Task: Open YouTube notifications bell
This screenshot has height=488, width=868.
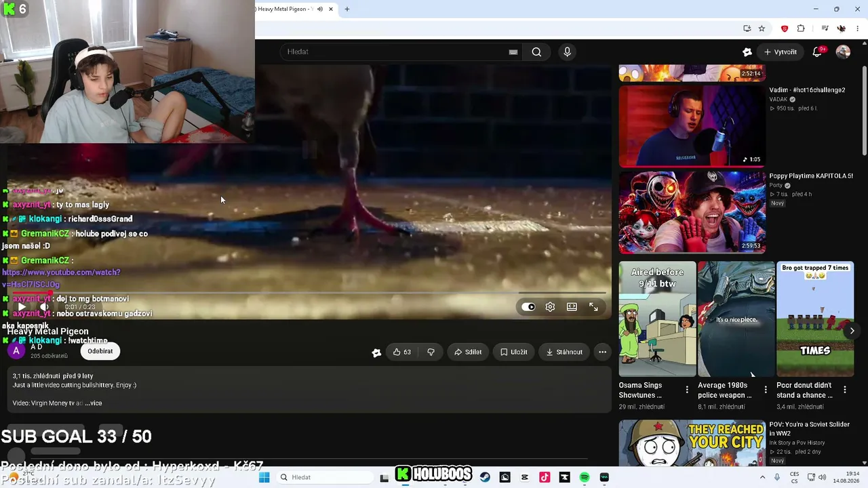Action: point(818,52)
